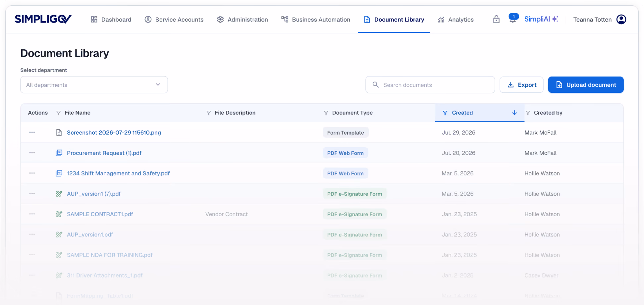
Task: Click the Jul. 29, 2026 date cell
Action: coord(458,133)
